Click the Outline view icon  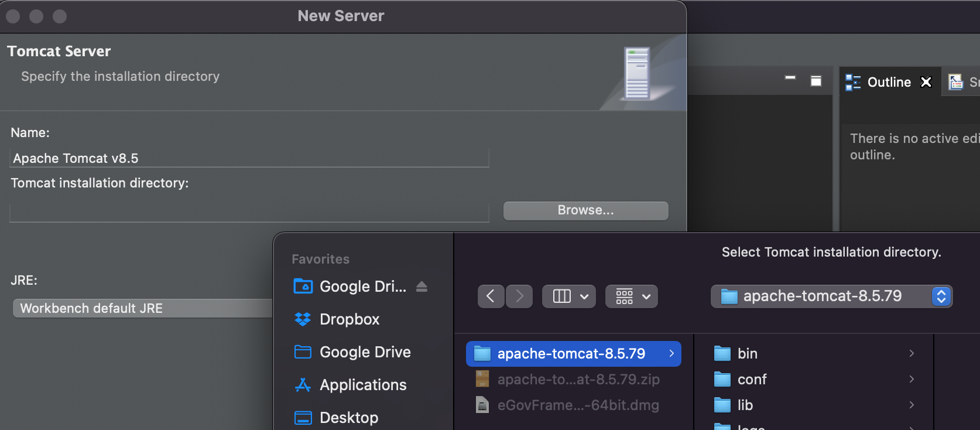pos(853,83)
